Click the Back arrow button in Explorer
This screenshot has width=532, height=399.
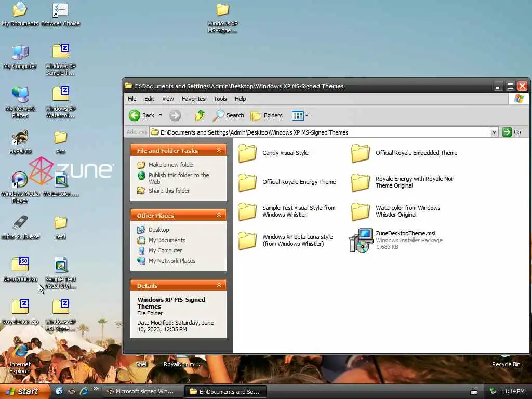[x=141, y=115]
